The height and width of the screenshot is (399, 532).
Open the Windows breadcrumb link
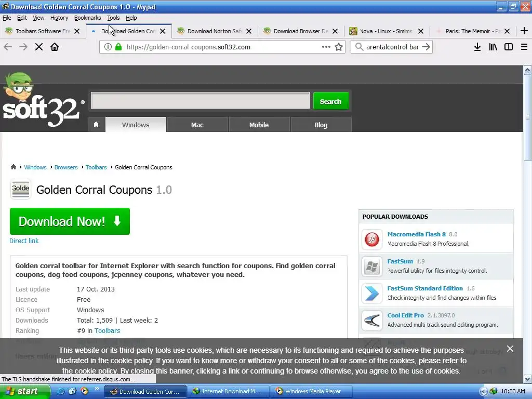(x=35, y=167)
